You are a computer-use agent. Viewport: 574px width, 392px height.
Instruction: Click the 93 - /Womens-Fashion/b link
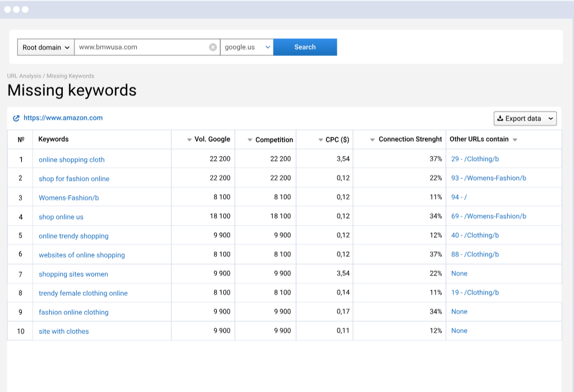(488, 178)
